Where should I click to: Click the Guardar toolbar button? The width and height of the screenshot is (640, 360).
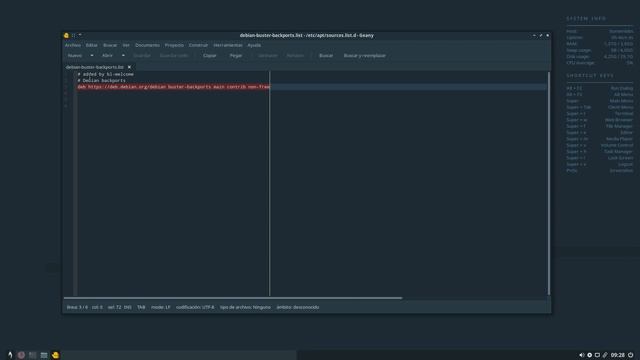142,56
